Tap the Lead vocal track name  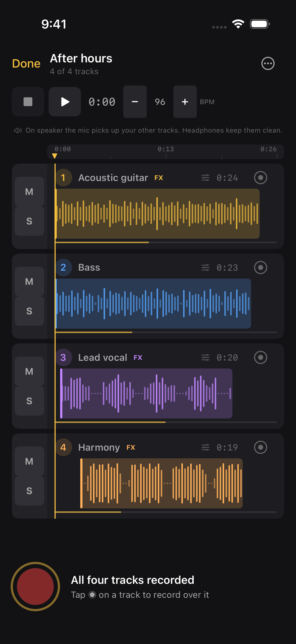coord(103,358)
